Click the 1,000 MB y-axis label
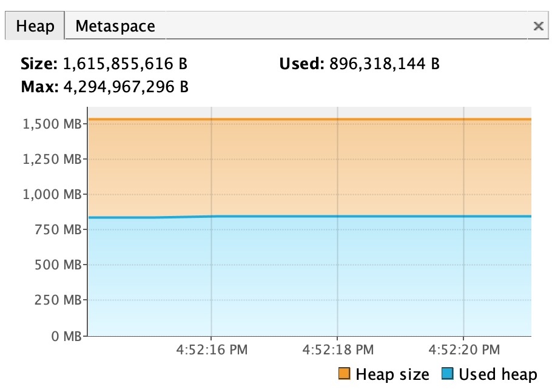Image resolution: width=552 pixels, height=392 pixels. [52, 194]
